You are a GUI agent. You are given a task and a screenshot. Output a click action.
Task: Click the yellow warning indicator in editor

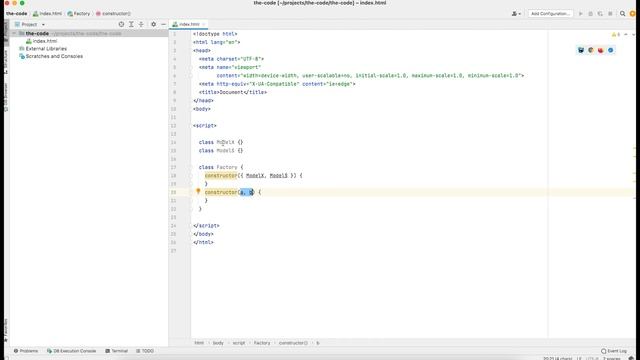[x=616, y=35]
